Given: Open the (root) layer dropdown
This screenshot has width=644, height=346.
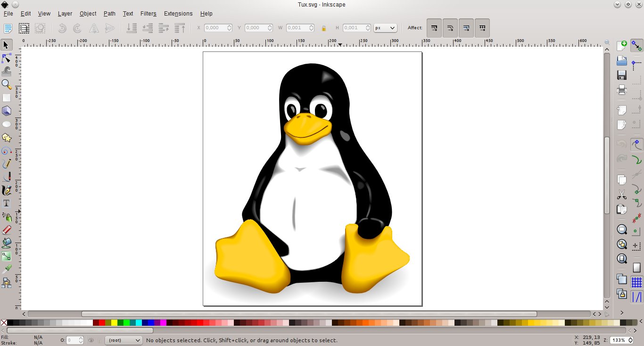Looking at the screenshot, I should (x=124, y=340).
